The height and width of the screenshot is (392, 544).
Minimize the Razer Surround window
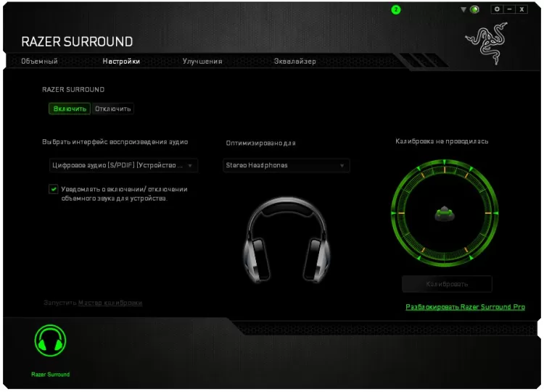[509, 9]
